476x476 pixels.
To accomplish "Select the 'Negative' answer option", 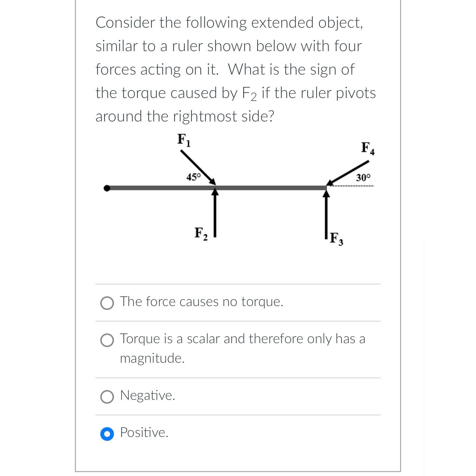I will pos(147,396).
